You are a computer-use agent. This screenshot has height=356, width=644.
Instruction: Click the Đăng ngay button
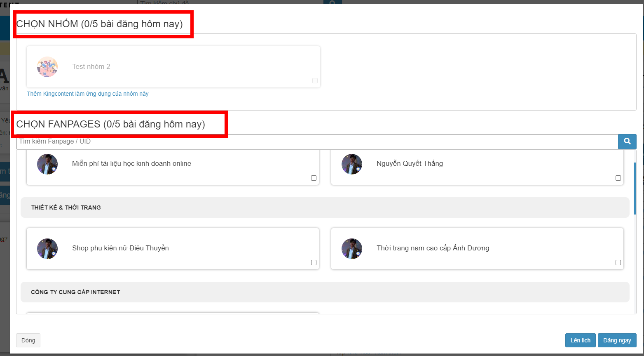pos(617,340)
